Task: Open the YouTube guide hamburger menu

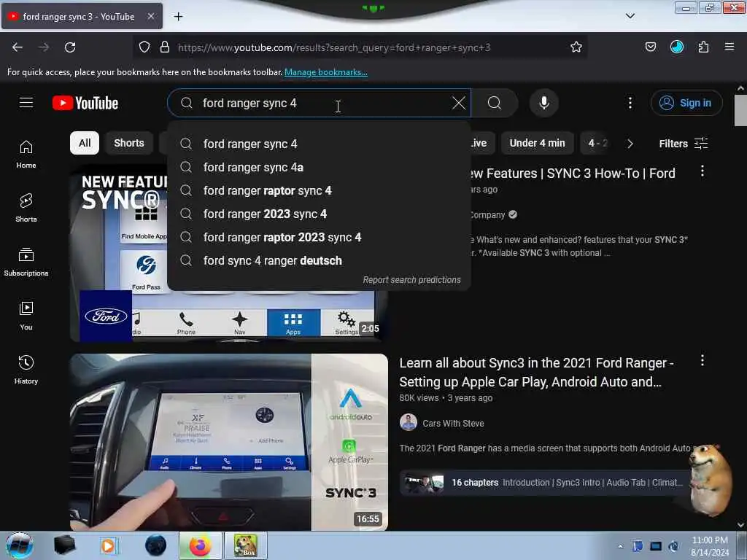Action: pos(26,103)
